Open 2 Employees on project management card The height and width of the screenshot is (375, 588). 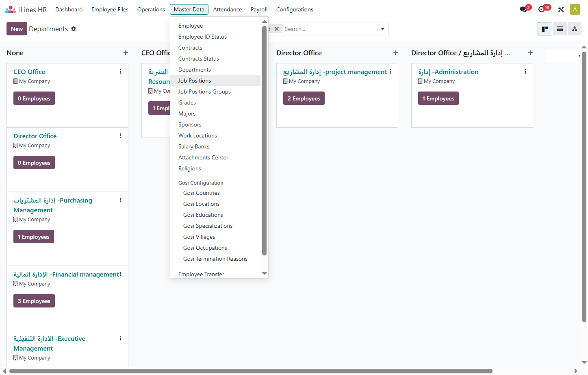click(x=304, y=98)
